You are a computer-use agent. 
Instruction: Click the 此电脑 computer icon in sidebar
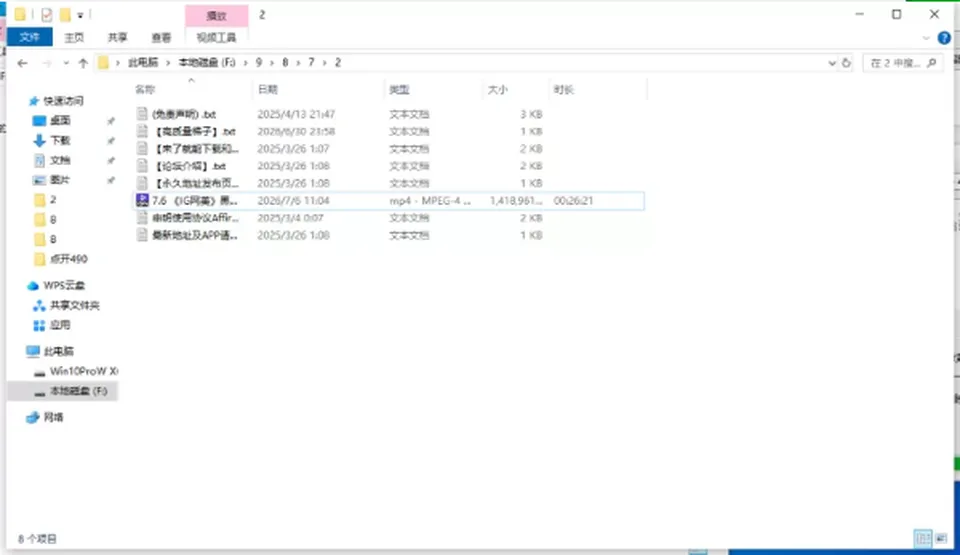(x=32, y=351)
